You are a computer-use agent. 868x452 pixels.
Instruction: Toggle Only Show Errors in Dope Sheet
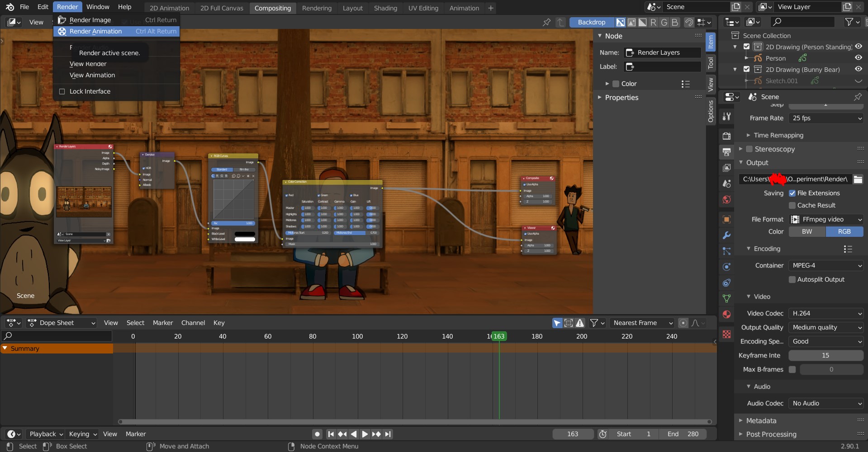point(580,323)
